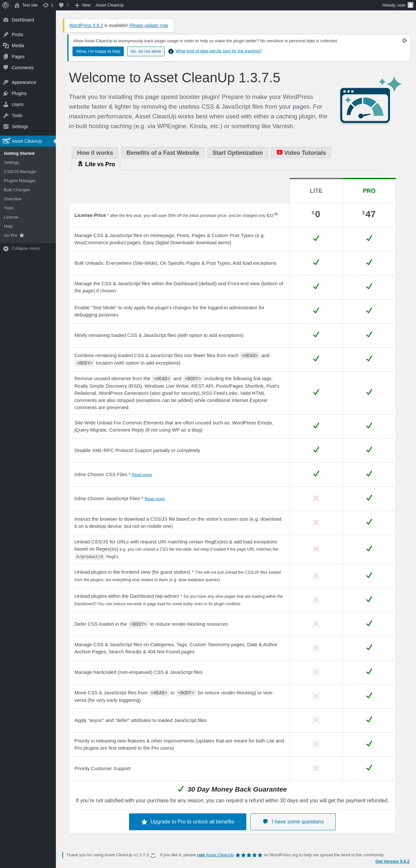Click I have some questions button
Viewport: 416px width, 868px height.
pos(293,821)
